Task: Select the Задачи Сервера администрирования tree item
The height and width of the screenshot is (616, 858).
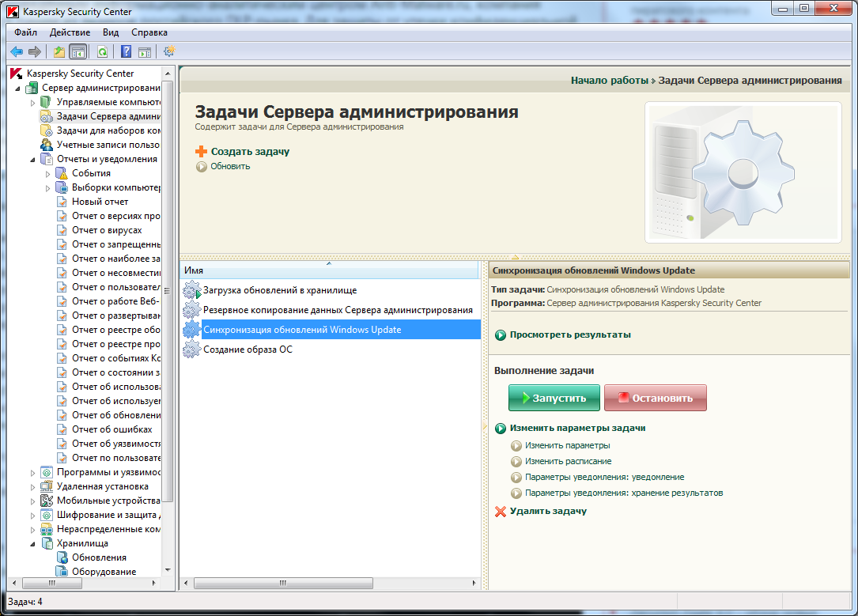Action: (108, 116)
